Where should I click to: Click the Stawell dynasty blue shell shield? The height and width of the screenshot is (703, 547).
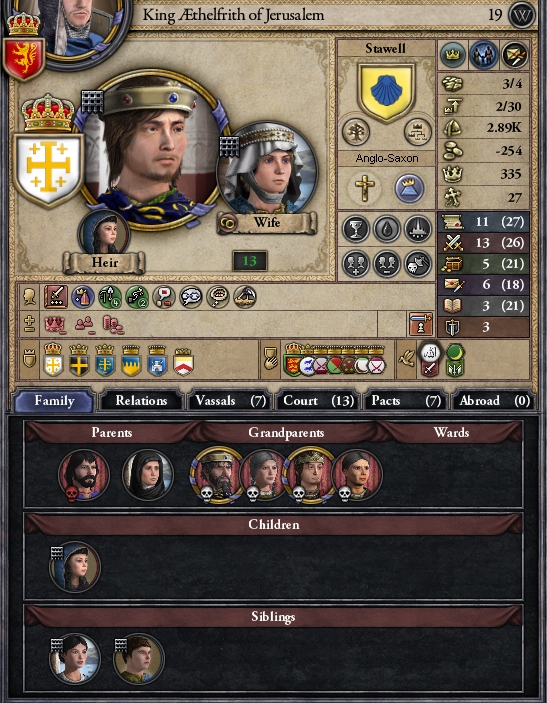[x=386, y=92]
